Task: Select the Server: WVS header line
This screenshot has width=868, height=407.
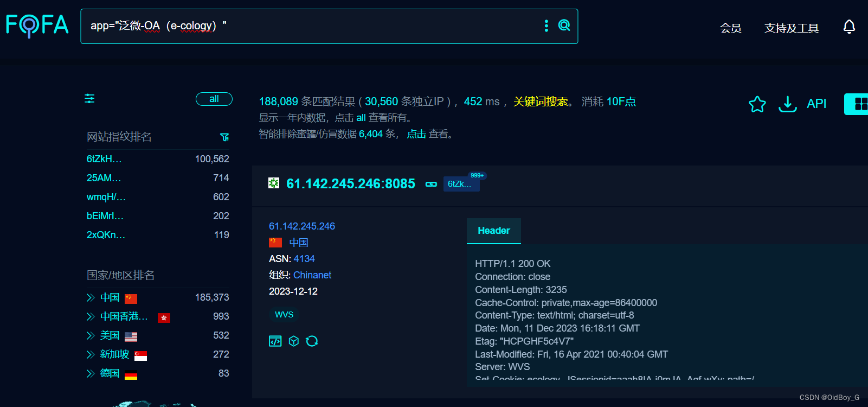Action: click(503, 367)
